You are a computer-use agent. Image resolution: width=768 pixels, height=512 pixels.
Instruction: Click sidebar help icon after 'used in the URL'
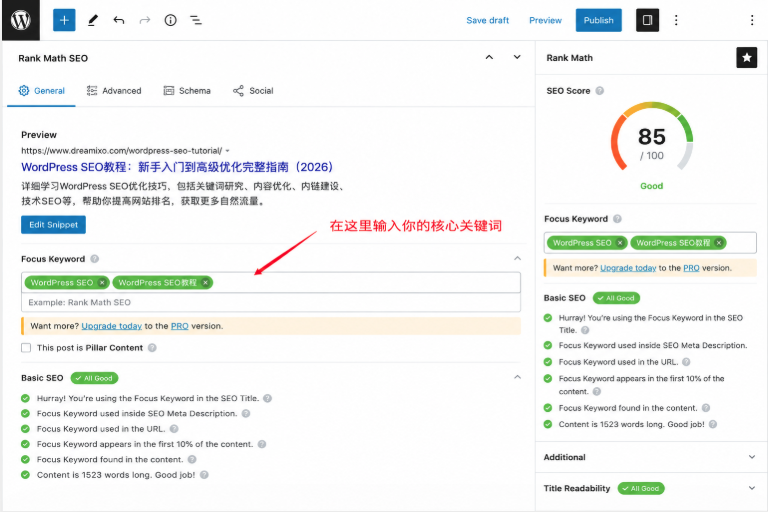click(x=686, y=362)
